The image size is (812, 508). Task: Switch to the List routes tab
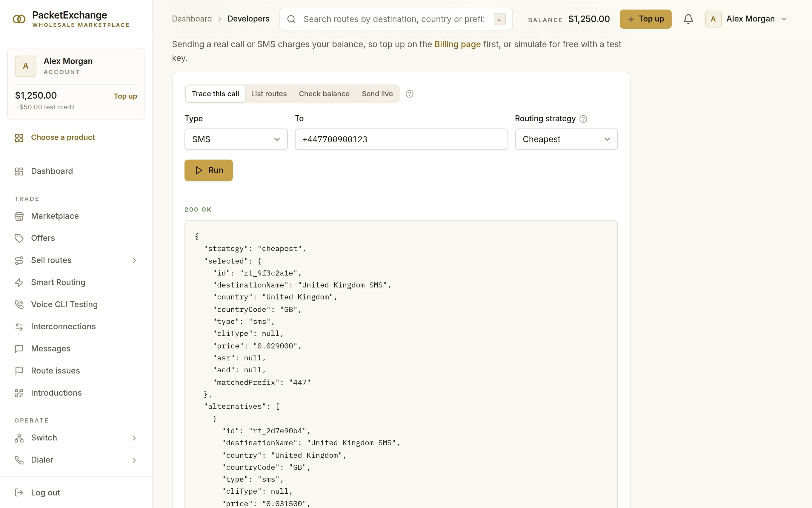click(269, 94)
